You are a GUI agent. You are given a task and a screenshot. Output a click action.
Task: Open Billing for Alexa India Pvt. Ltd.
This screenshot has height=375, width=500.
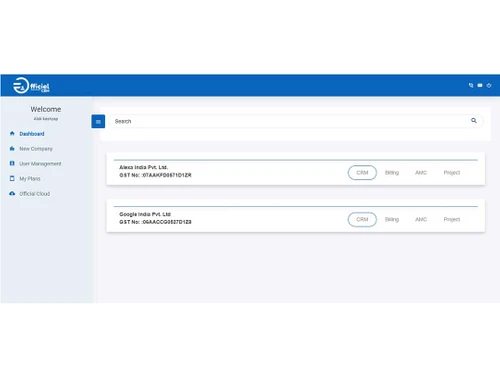[392, 173]
